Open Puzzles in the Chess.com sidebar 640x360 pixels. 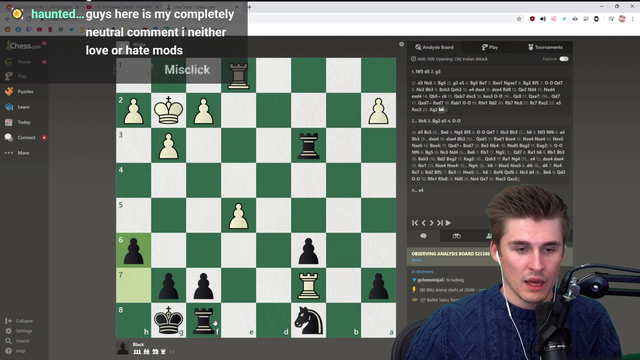(19, 91)
